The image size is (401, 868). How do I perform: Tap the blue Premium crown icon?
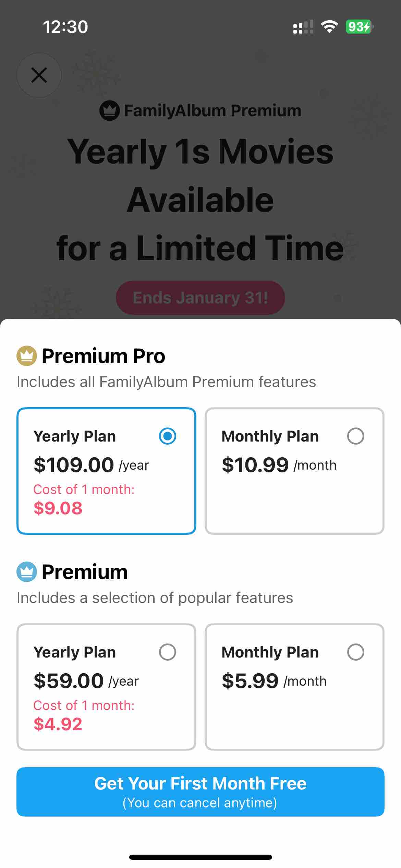pyautogui.click(x=27, y=572)
